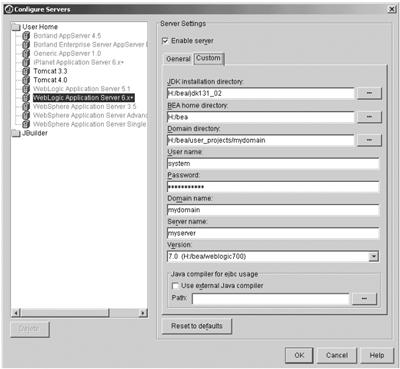Click the WebSphere Application Server Single icon
The height and width of the screenshot is (369, 400).
26,124
